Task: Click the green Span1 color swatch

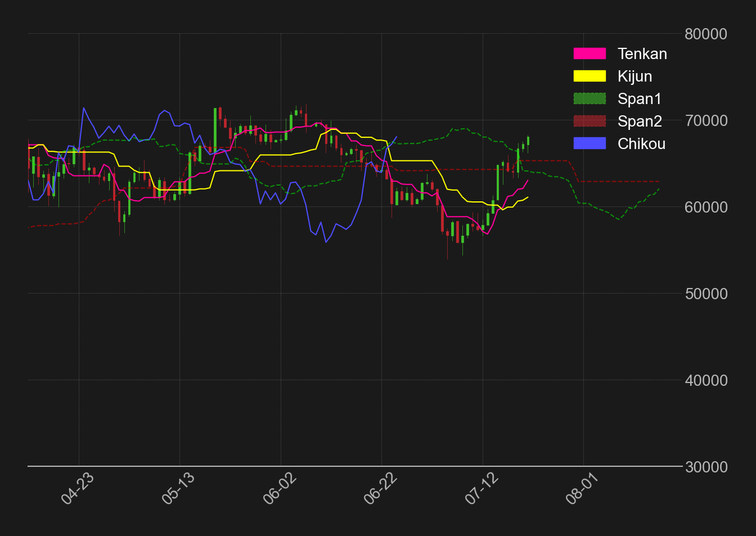Action: 589,98
